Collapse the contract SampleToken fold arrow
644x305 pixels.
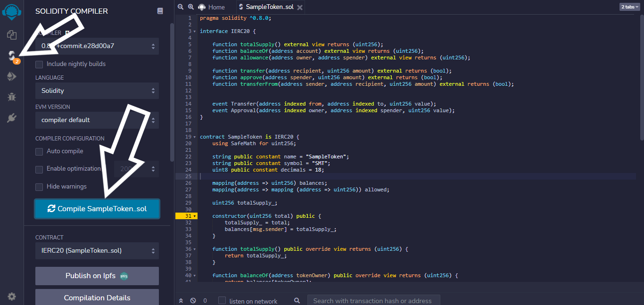pyautogui.click(x=195, y=137)
